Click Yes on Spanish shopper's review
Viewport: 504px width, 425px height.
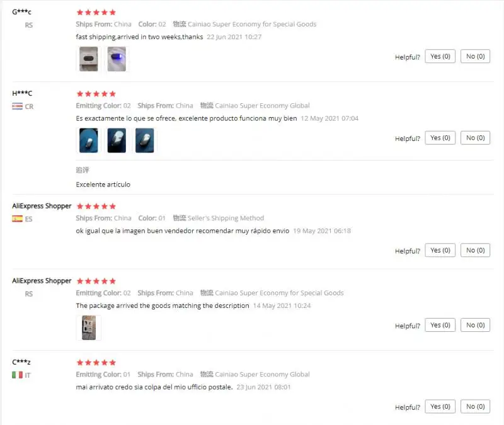pos(440,250)
